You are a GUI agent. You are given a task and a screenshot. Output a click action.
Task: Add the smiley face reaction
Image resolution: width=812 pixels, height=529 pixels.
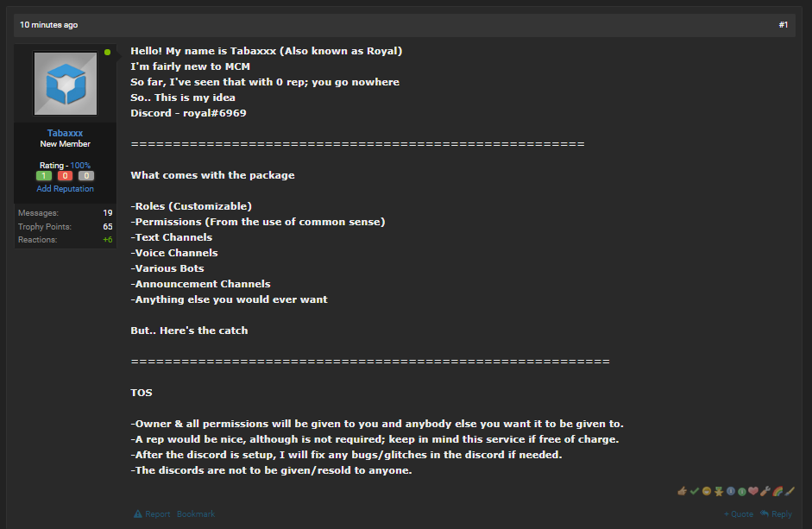pyautogui.click(x=706, y=492)
